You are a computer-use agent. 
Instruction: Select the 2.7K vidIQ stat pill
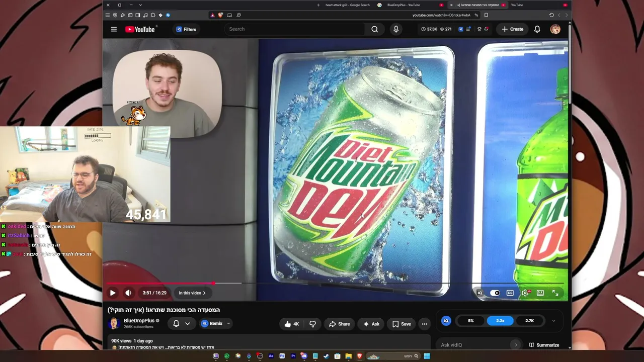point(529,321)
